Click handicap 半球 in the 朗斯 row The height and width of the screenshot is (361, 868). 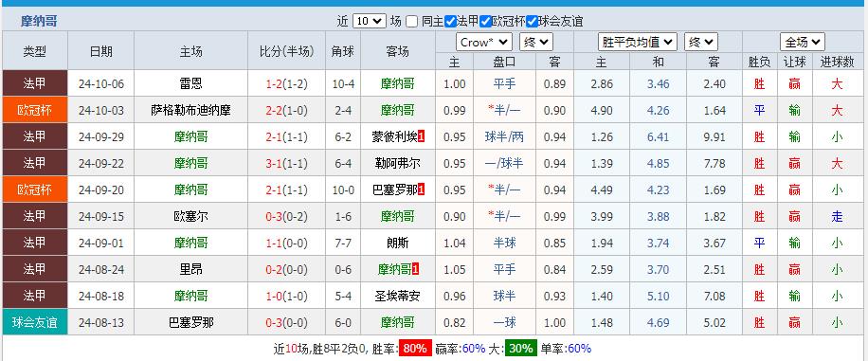[x=504, y=244]
